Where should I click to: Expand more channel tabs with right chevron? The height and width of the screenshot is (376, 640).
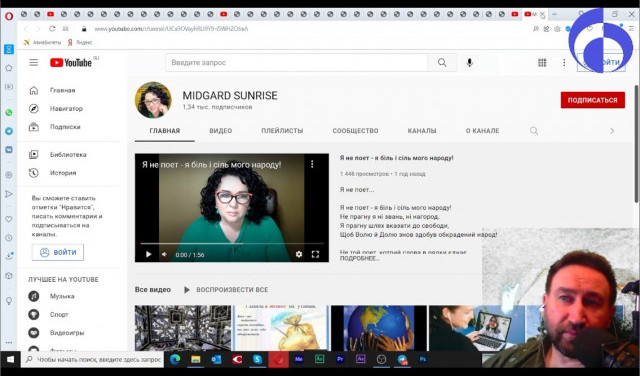click(x=611, y=131)
